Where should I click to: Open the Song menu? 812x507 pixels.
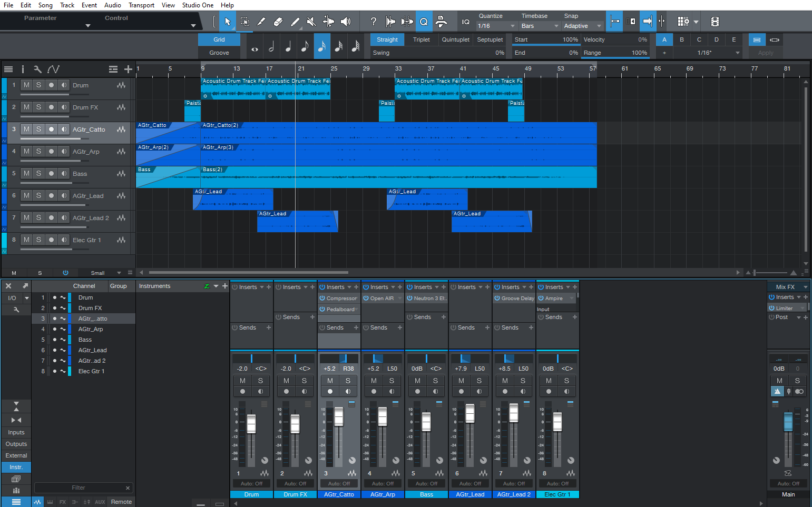[45, 5]
